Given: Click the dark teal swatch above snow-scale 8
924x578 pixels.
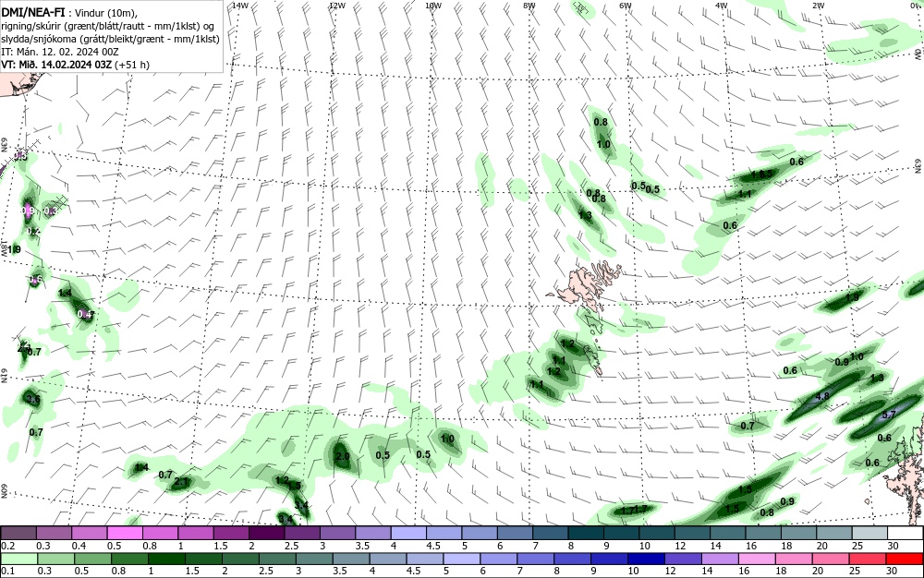Looking at the screenshot, I should 586,534.
